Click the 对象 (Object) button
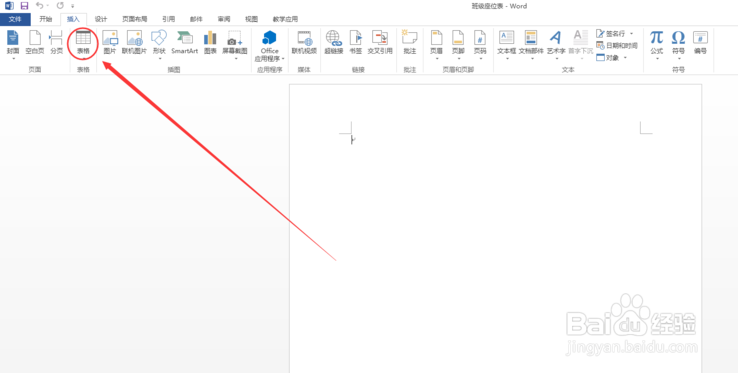This screenshot has width=738, height=373. coord(608,57)
